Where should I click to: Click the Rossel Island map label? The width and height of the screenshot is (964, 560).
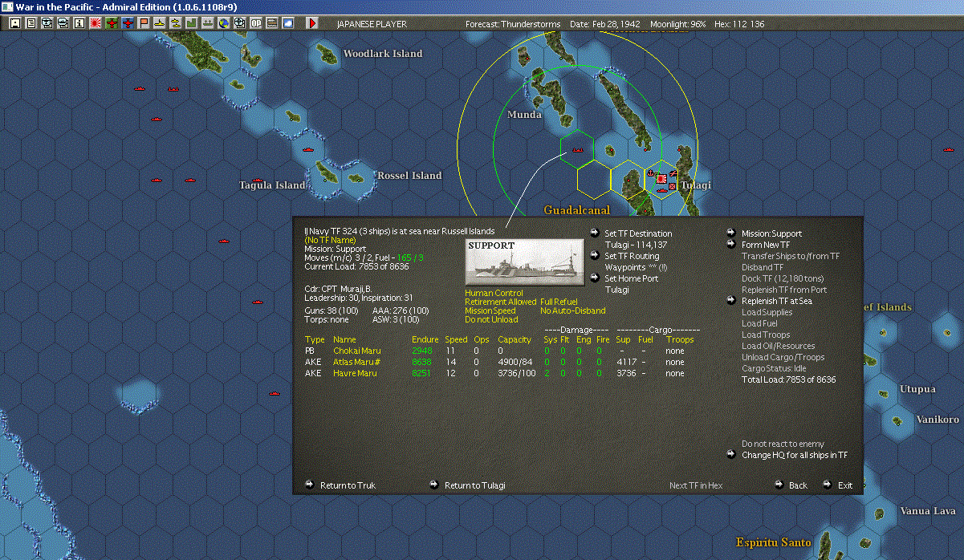409,175
